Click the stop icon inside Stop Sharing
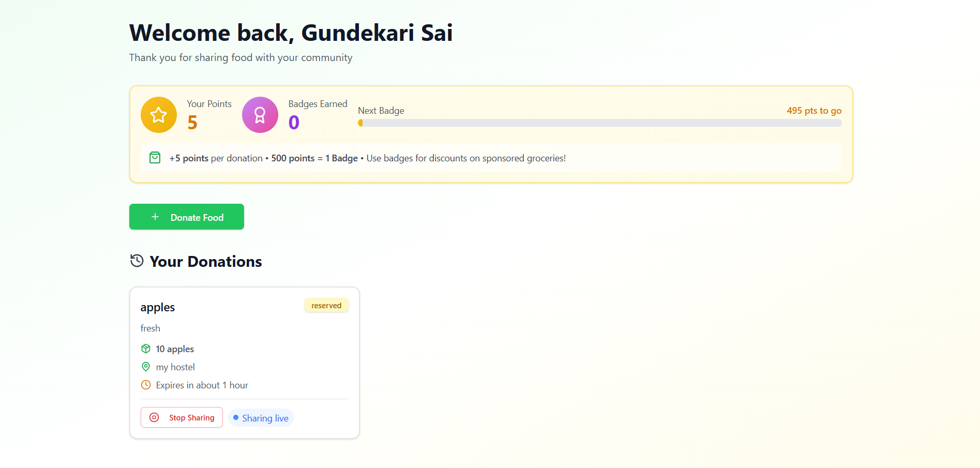This screenshot has width=980, height=468. pos(154,417)
